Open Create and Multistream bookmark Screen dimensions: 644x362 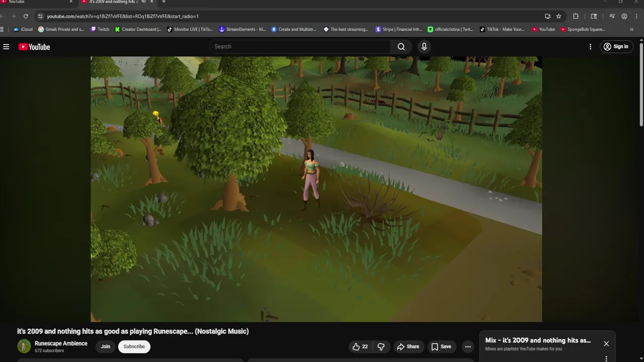point(294,29)
